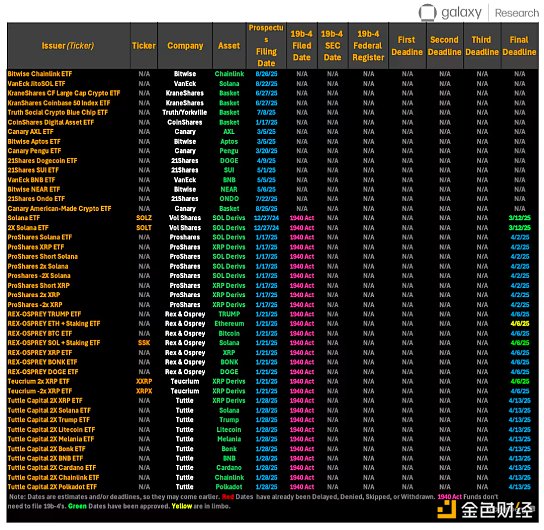
Task: Select the Final Deadline column header
Action: (x=519, y=46)
